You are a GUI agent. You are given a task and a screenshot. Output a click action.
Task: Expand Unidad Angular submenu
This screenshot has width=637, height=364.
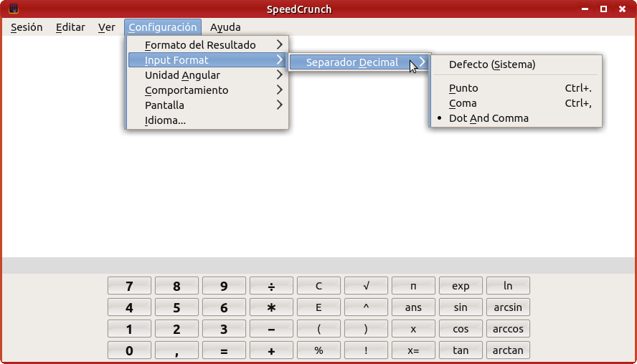207,75
